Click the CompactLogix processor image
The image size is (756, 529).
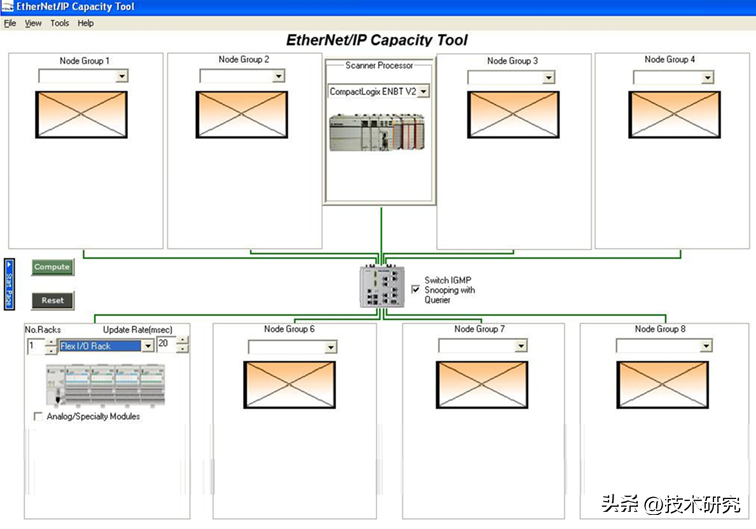379,132
